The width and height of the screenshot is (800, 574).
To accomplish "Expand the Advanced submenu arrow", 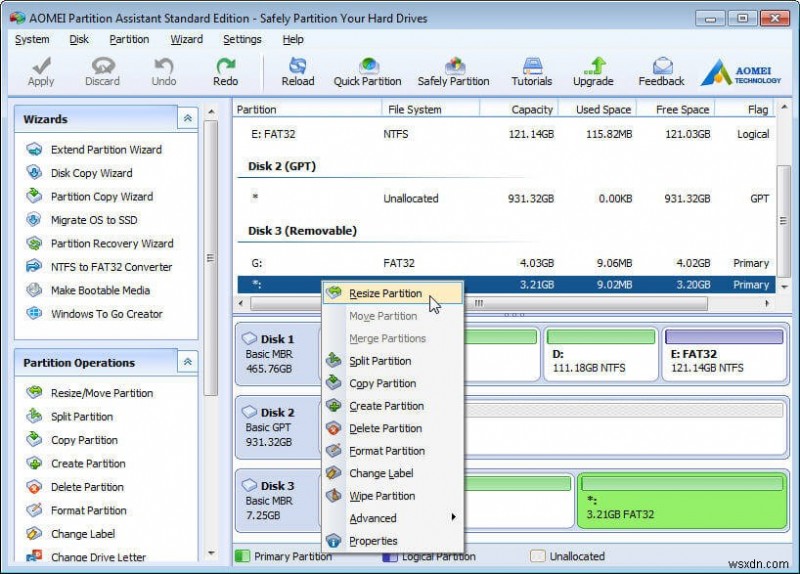I will click(453, 517).
